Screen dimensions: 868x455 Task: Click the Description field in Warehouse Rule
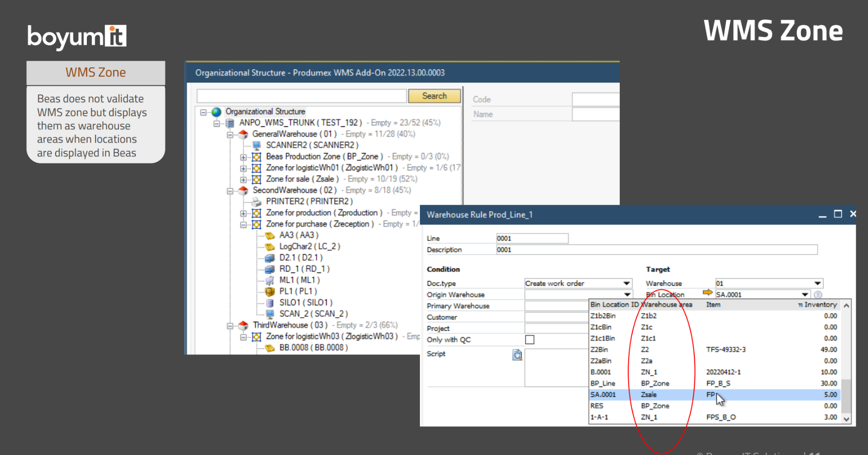(x=656, y=250)
